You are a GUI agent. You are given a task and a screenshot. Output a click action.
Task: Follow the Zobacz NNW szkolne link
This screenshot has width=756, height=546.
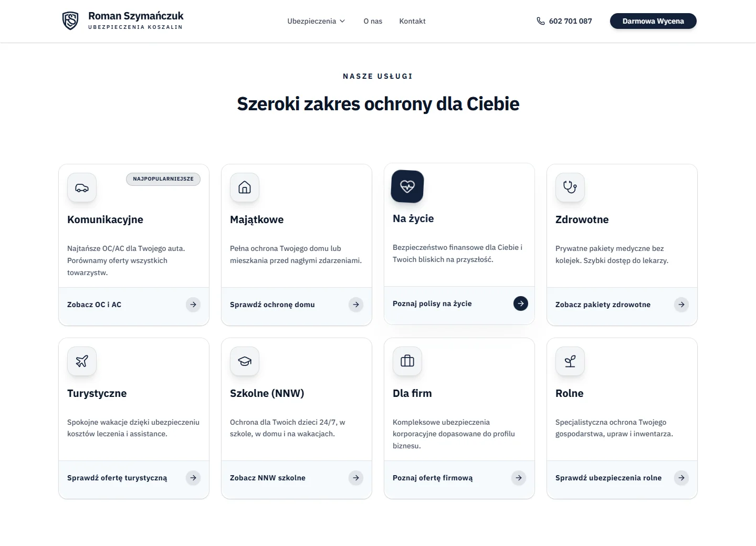268,478
